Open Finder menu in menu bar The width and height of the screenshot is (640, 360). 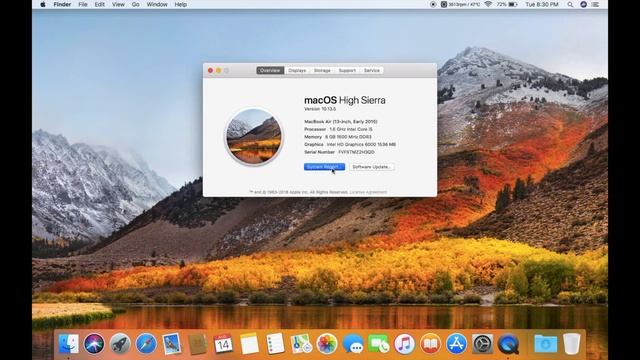[62, 4]
